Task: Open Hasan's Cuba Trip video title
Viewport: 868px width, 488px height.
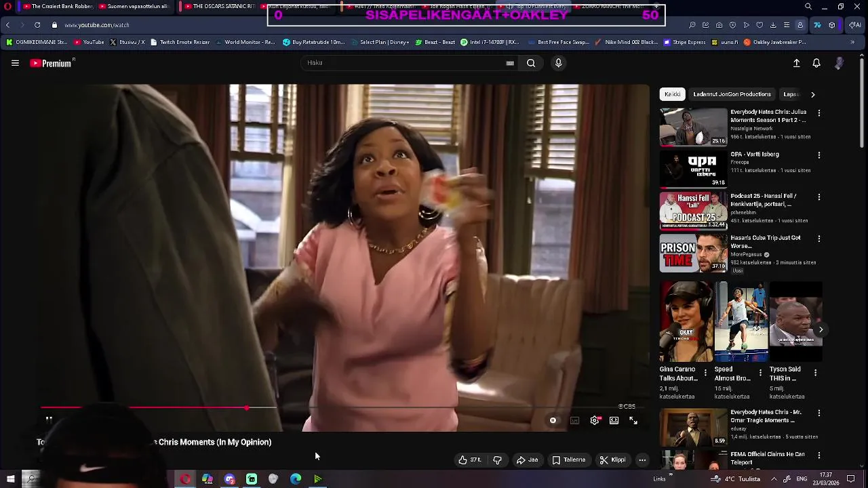Action: (x=766, y=242)
